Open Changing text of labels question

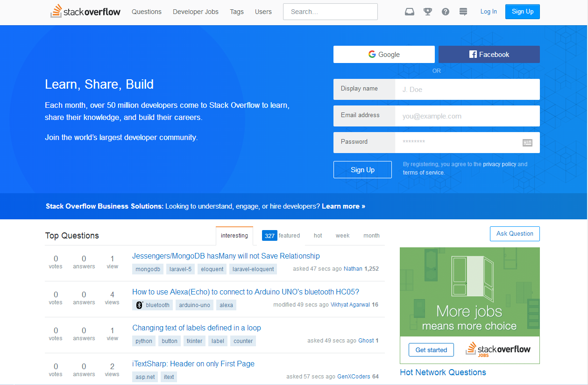click(197, 328)
